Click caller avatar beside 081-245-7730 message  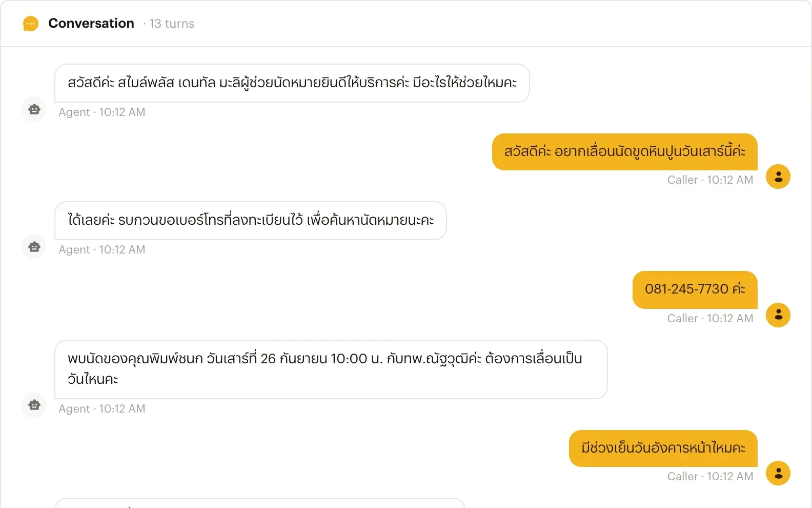(778, 315)
